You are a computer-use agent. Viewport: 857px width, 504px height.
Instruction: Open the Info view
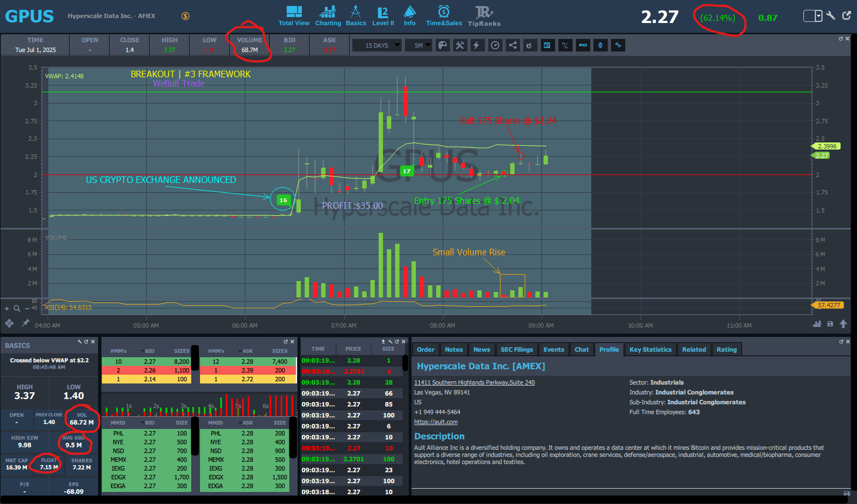click(x=409, y=15)
